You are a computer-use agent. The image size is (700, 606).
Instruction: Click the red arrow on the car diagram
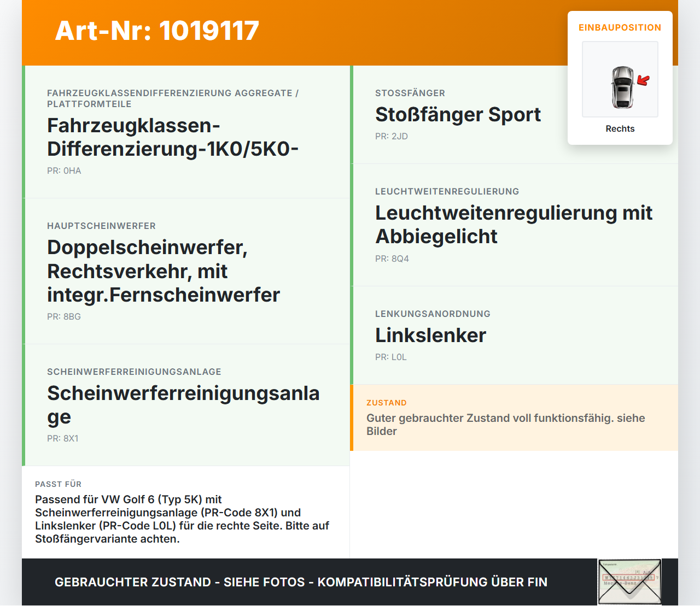[644, 80]
